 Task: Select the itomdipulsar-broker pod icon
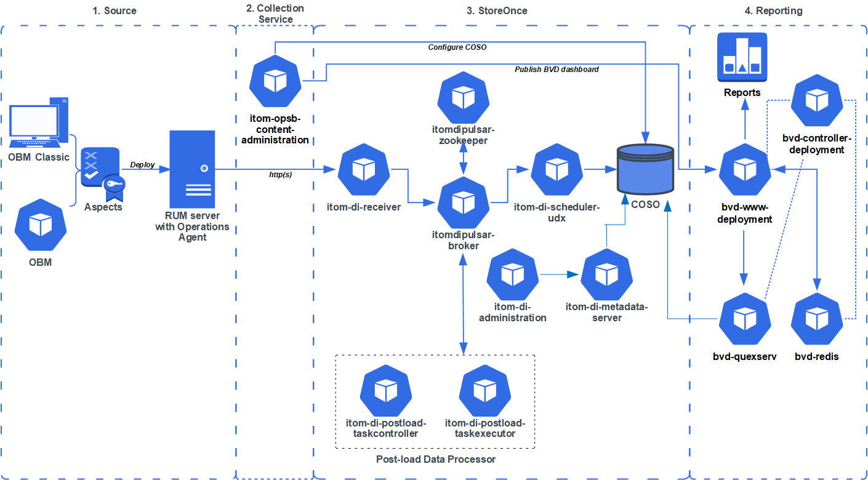coord(463,202)
